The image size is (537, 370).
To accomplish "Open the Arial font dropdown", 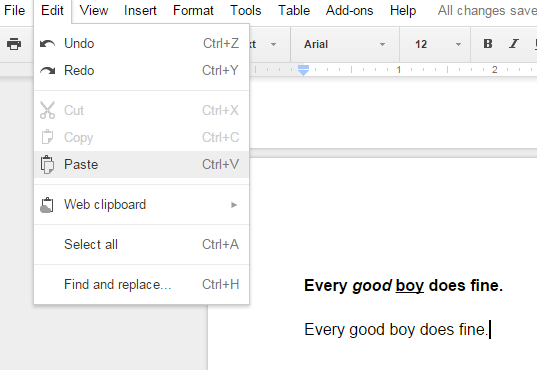I will [345, 44].
